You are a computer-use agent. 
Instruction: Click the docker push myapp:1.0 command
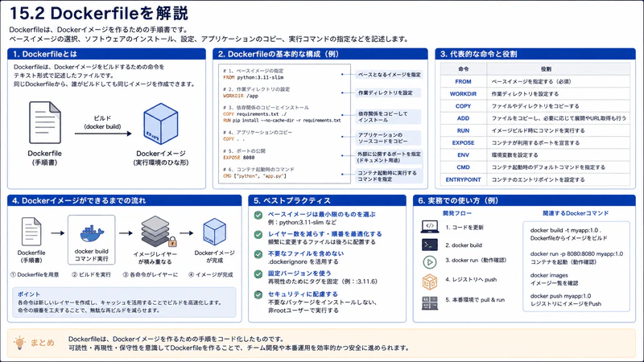click(x=560, y=296)
